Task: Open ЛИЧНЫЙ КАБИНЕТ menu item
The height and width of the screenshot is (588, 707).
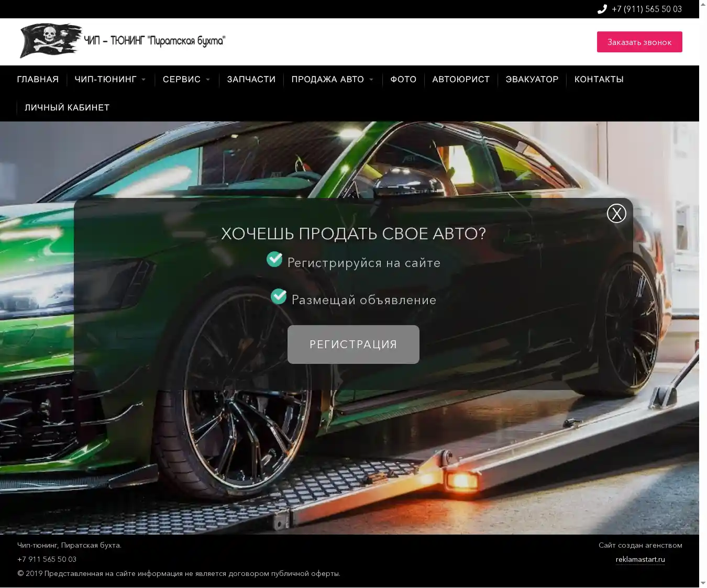Action: (x=67, y=107)
